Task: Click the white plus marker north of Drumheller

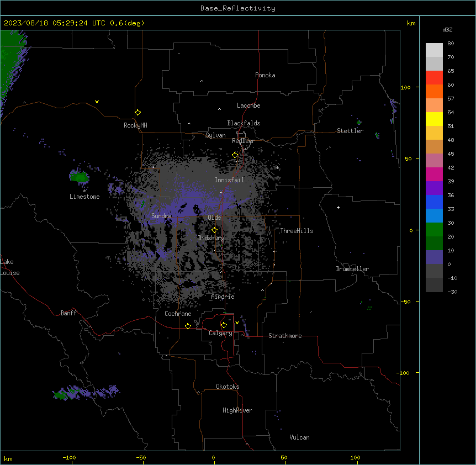Action: (338, 207)
